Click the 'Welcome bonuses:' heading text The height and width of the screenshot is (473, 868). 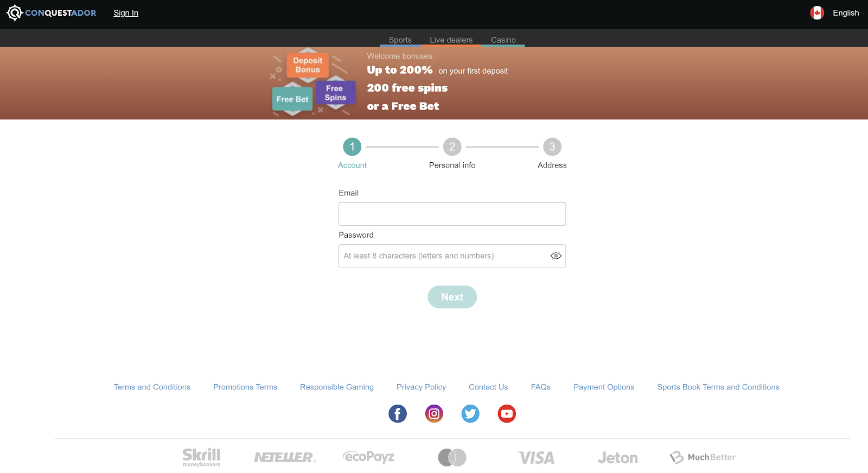tap(400, 56)
